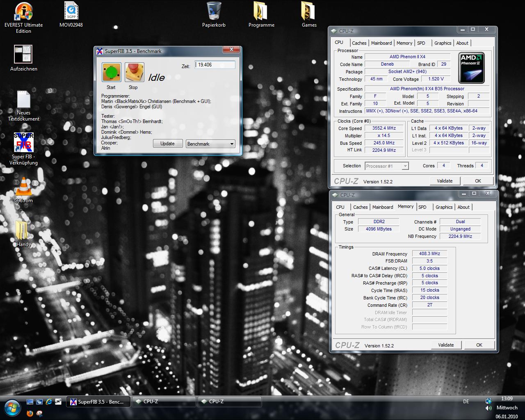Viewport: 525px width, 420px height.
Task: Select the Neues Textdokument file icon
Action: [23, 105]
